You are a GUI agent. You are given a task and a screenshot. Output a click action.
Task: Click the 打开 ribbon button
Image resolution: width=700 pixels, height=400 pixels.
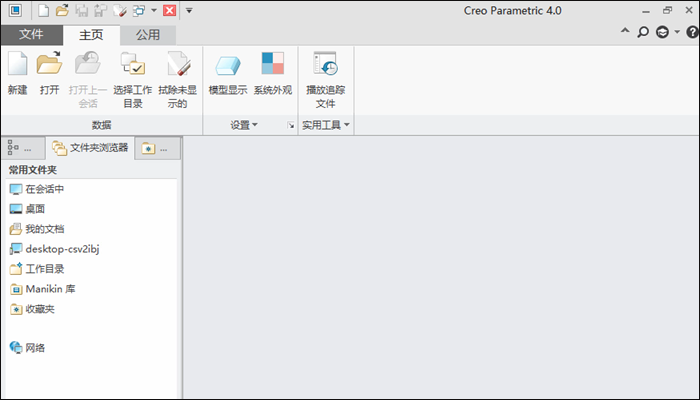[x=50, y=74]
